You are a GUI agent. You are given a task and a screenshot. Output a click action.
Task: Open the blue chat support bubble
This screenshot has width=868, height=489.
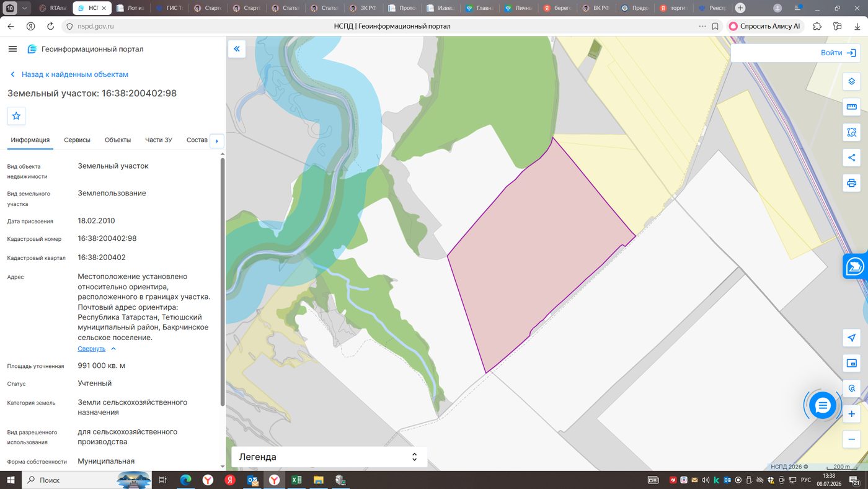point(823,406)
